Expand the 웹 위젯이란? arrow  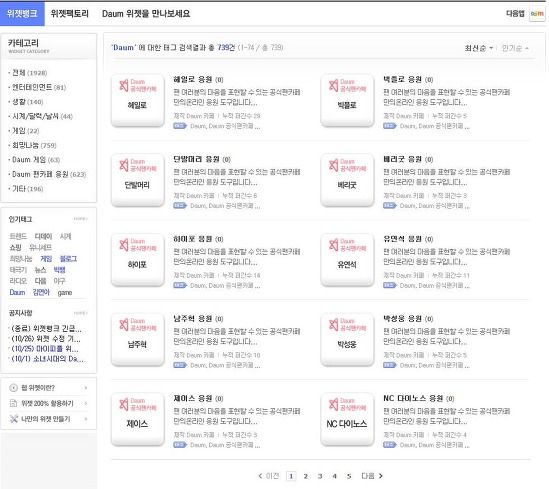click(x=86, y=388)
